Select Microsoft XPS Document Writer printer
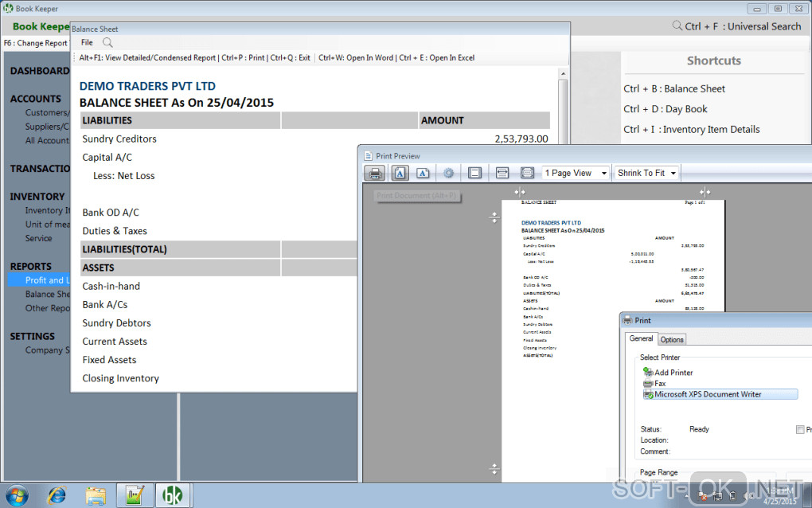Image resolution: width=812 pixels, height=508 pixels. coord(720,395)
